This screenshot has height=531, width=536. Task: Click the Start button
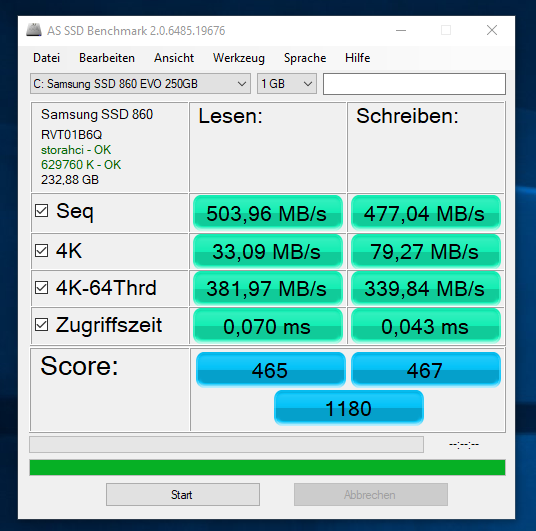tap(183, 494)
